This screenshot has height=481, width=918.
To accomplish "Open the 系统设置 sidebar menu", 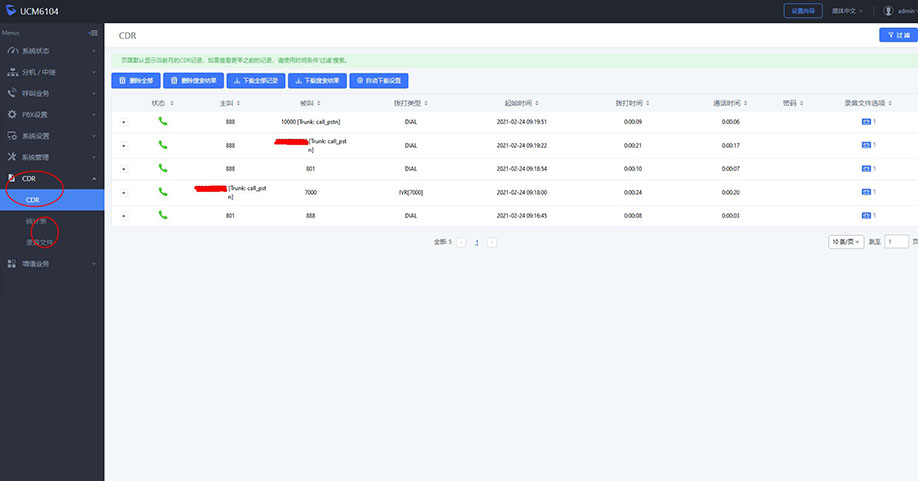I will [52, 136].
